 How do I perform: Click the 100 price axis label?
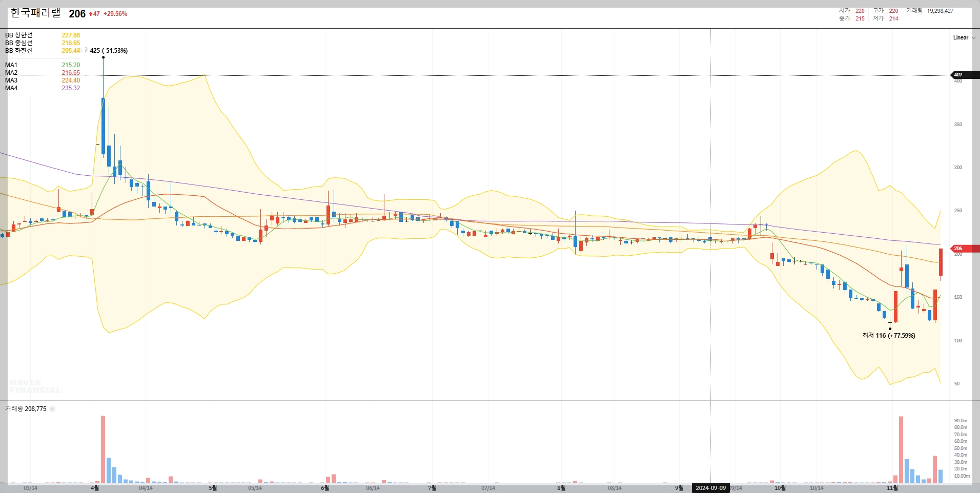[958, 341]
